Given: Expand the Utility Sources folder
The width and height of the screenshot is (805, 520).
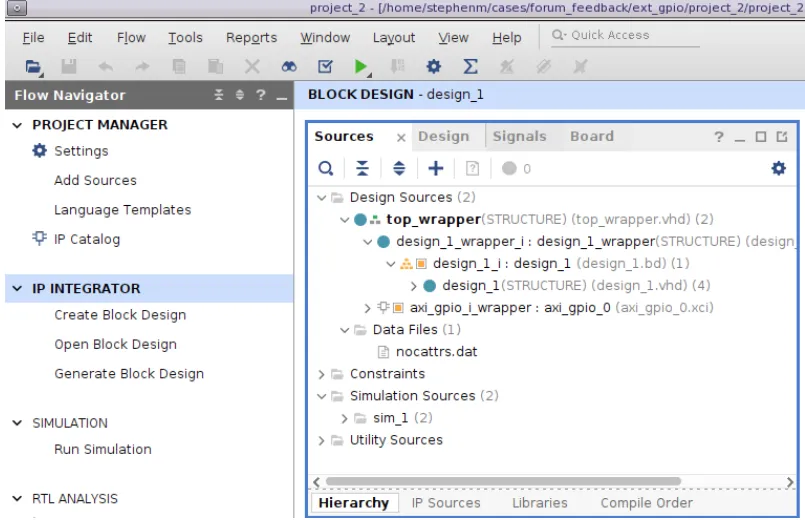Looking at the screenshot, I should coord(321,440).
